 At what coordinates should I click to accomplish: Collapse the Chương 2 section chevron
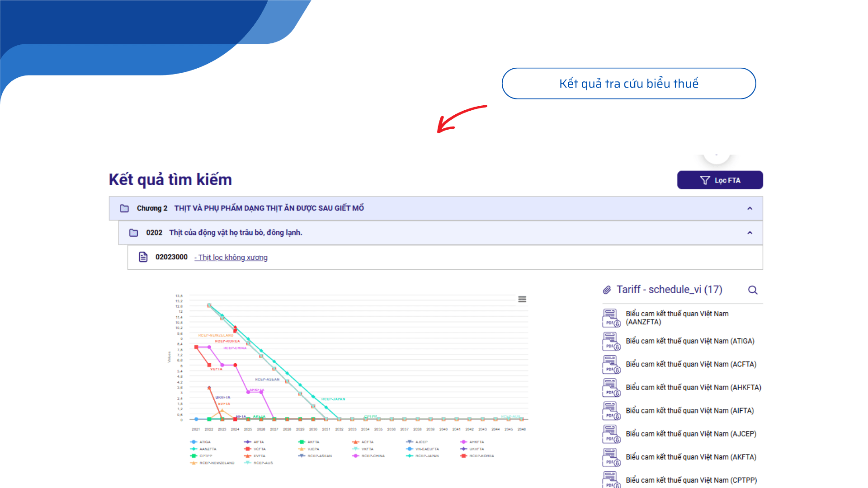coord(750,208)
